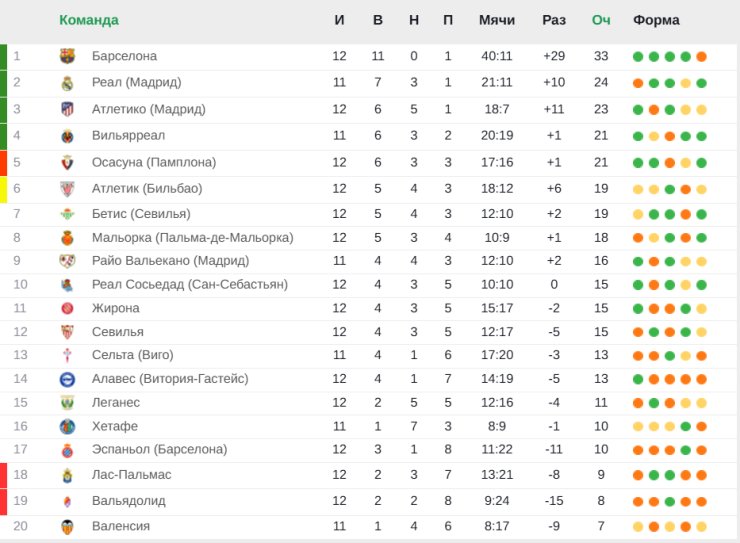Click the Osasuna club crest icon

[67, 163]
